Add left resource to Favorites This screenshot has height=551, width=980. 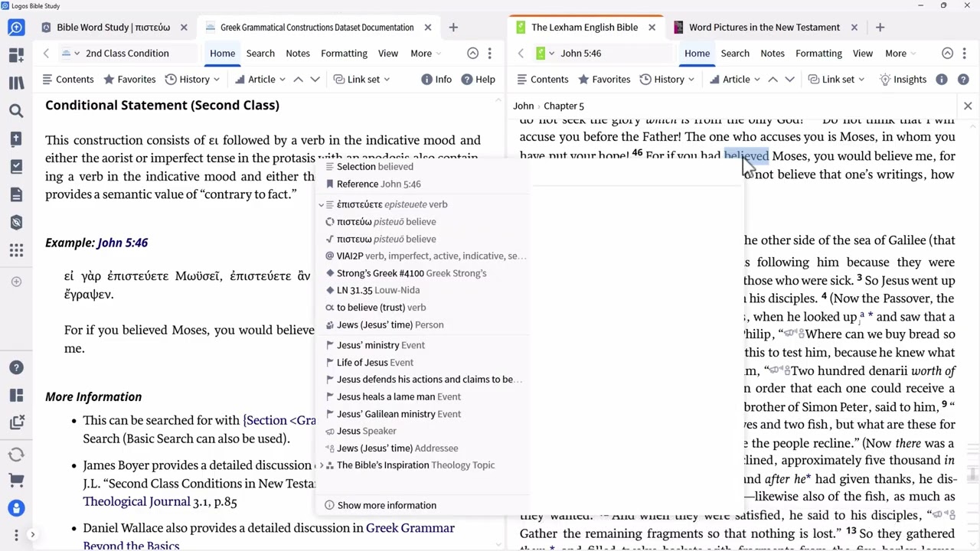(129, 80)
